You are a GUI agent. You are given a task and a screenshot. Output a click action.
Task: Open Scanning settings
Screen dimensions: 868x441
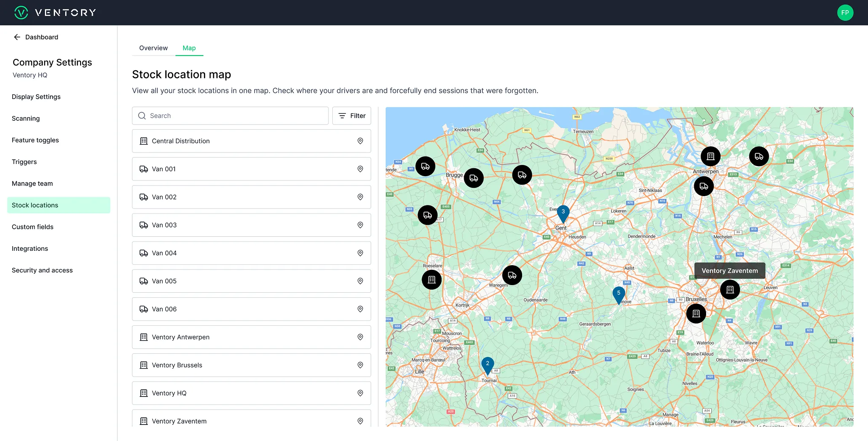click(x=26, y=118)
